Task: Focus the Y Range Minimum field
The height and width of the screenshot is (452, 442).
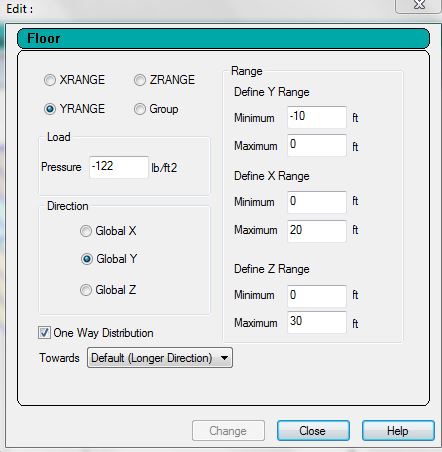Action: [x=317, y=117]
